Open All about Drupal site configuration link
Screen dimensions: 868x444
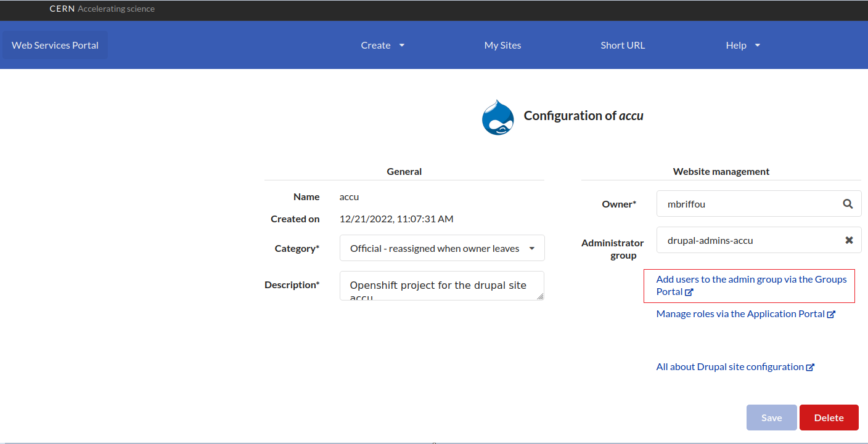(x=735, y=366)
